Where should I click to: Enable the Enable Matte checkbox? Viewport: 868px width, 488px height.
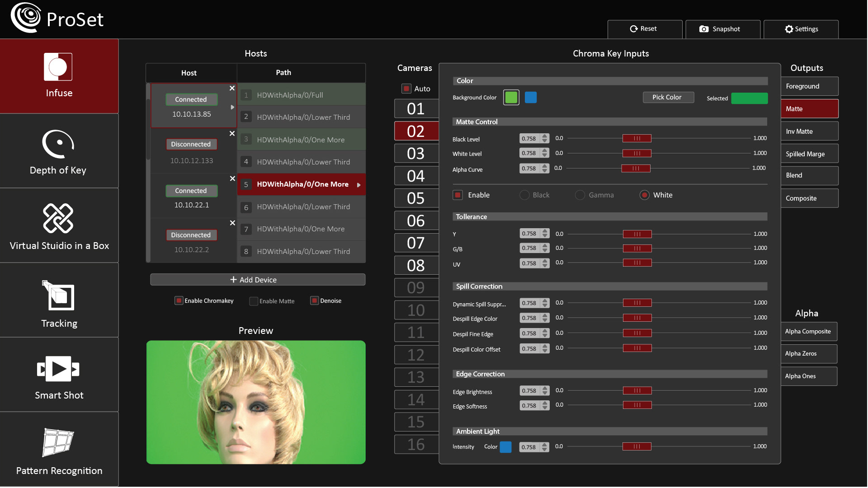254,301
